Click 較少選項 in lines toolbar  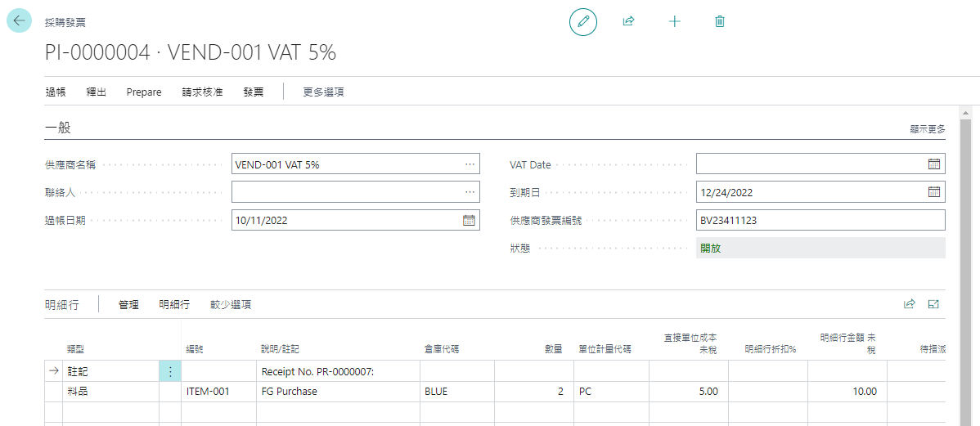coord(231,305)
